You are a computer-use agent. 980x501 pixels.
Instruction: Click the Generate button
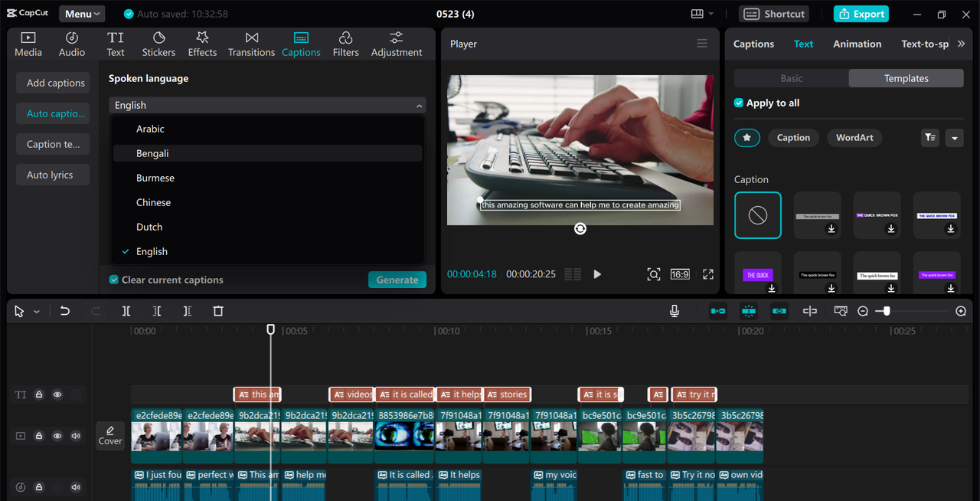[397, 280]
